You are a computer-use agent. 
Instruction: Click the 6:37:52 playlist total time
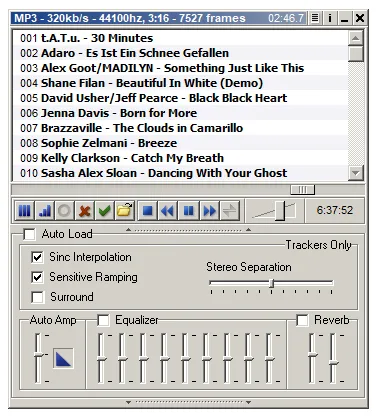pos(335,210)
